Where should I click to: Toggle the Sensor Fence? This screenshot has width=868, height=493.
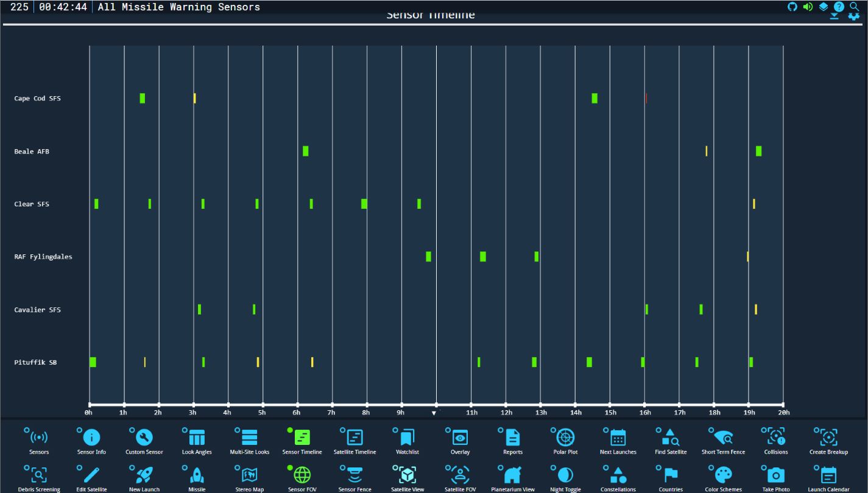[355, 475]
